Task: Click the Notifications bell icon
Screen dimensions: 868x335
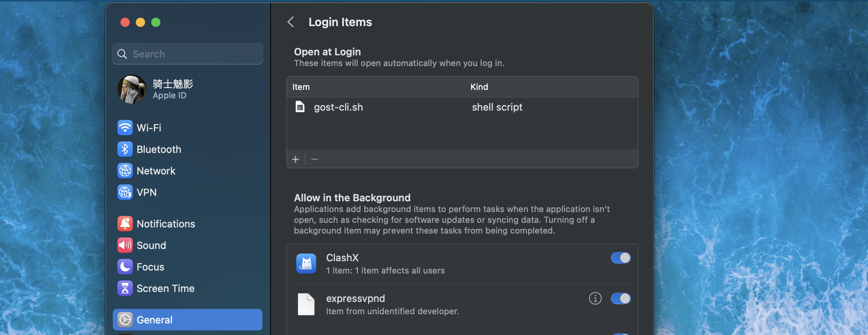Action: (x=125, y=224)
